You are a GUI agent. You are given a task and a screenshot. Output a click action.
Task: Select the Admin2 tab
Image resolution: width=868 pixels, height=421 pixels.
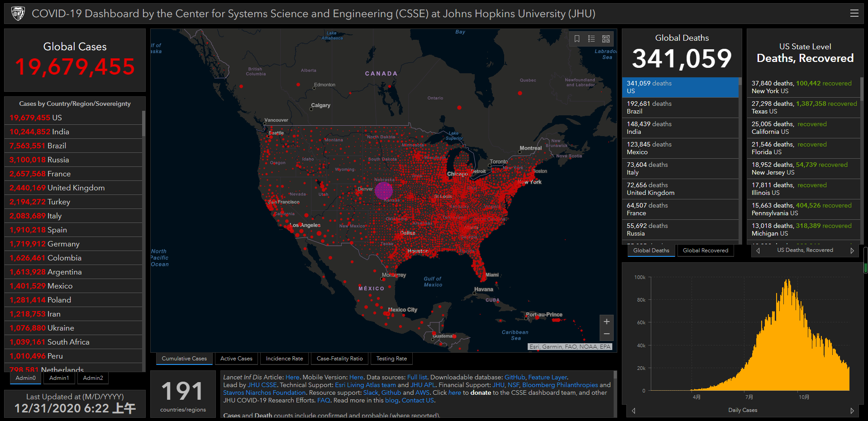click(x=93, y=378)
